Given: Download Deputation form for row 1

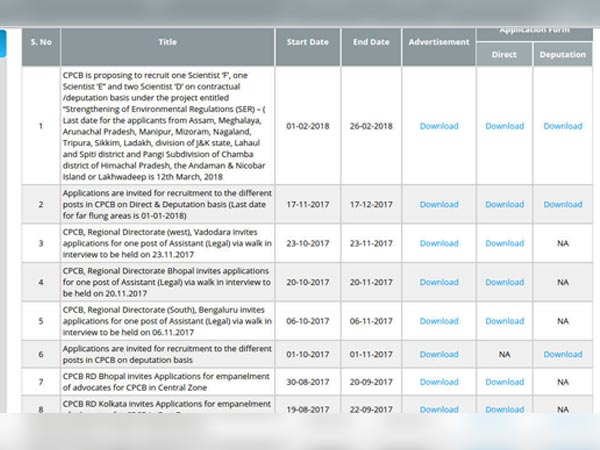Looking at the screenshot, I should 563,126.
